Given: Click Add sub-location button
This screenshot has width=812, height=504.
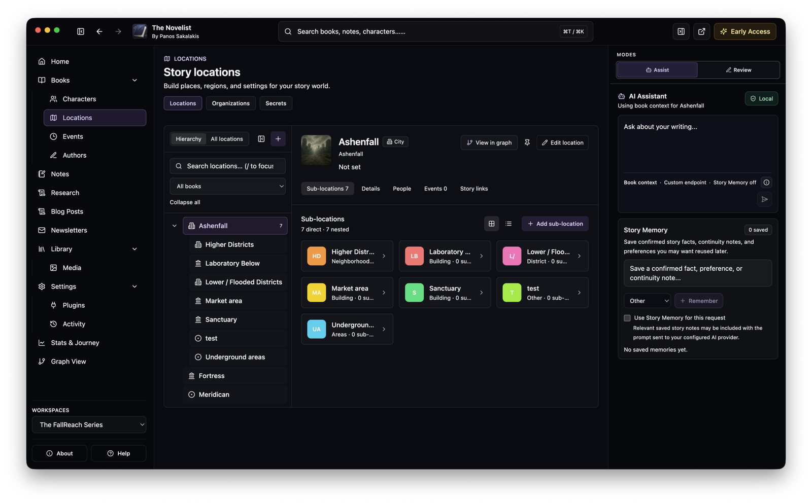Looking at the screenshot, I should coord(555,224).
